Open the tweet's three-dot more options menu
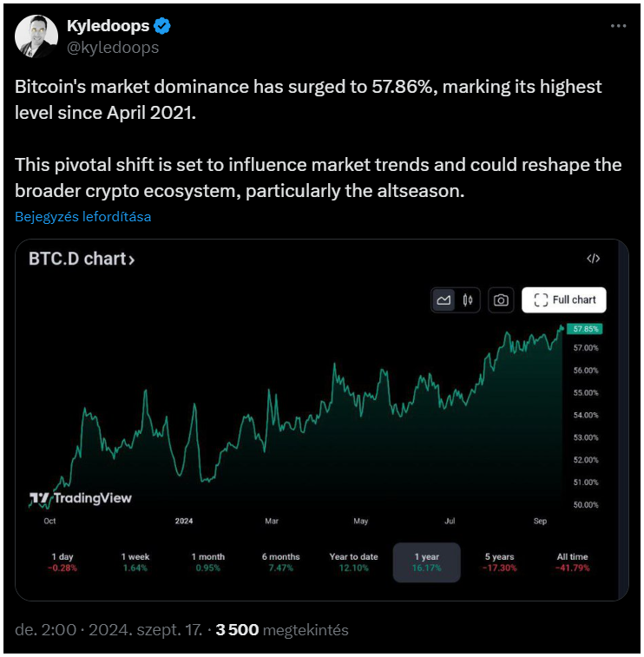Image resolution: width=644 pixels, height=657 pixels. (x=618, y=26)
